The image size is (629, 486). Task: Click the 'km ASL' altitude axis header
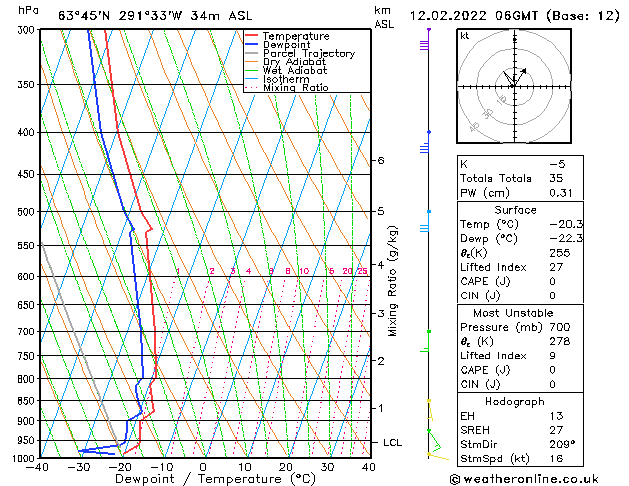click(384, 17)
